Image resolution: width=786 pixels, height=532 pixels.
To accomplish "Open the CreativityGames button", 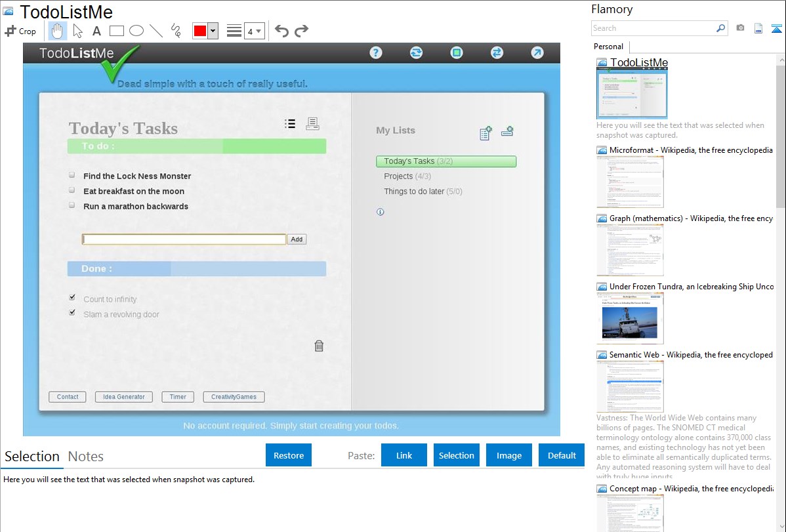I will (234, 397).
